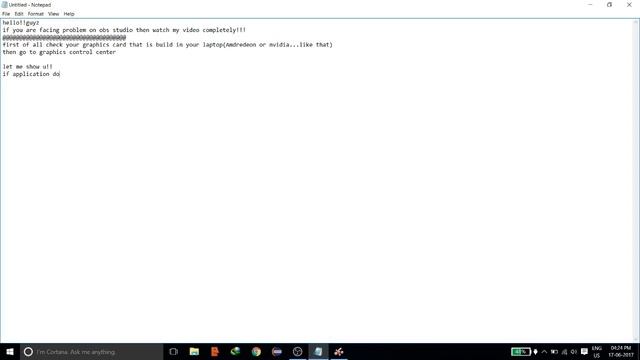Open the View menu
640x360 pixels.
[53, 14]
